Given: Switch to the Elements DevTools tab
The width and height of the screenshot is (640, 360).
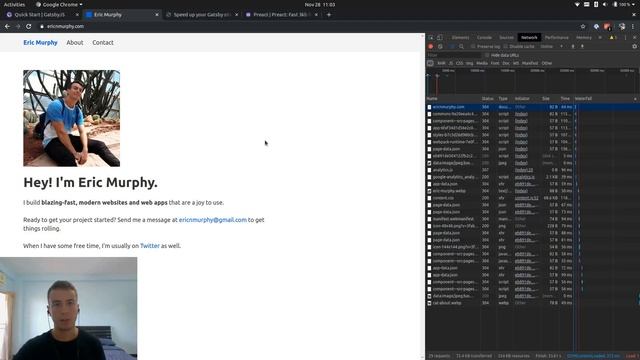Looking at the screenshot, I should click(460, 38).
